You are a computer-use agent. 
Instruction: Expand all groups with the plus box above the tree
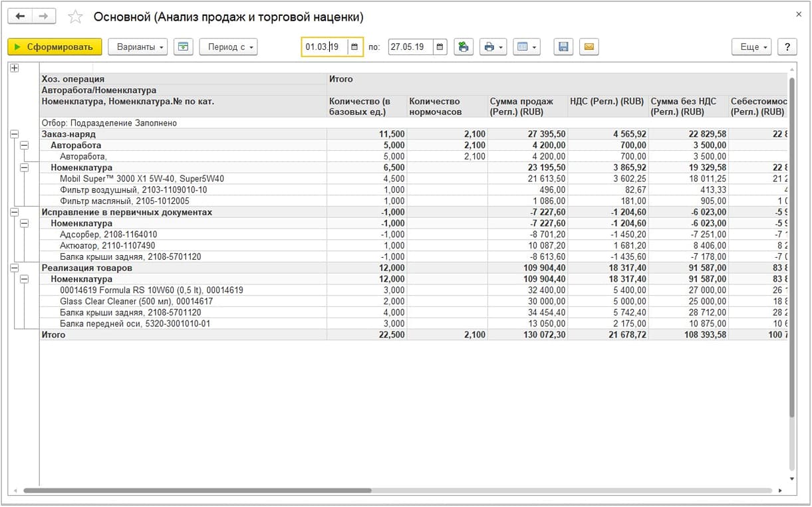click(15, 68)
